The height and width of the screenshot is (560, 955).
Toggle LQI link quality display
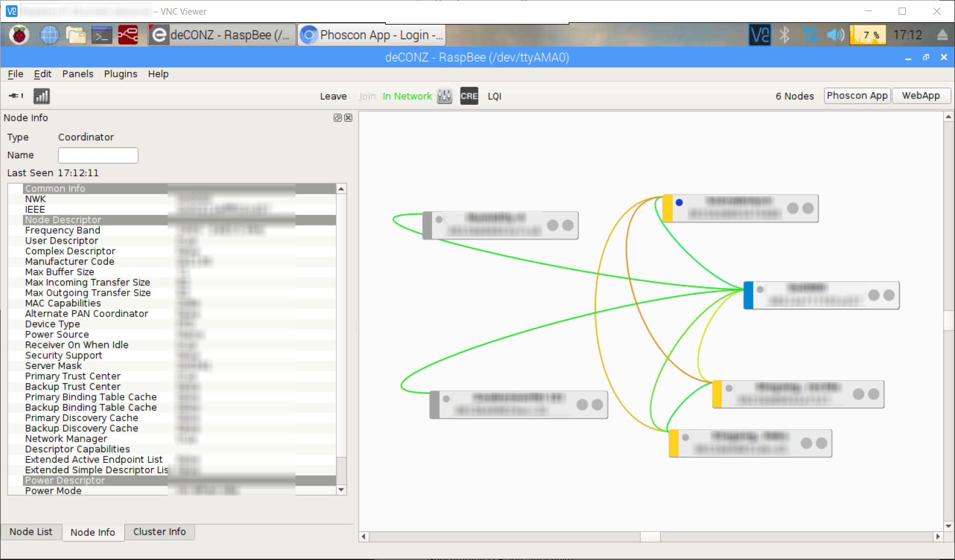[494, 96]
